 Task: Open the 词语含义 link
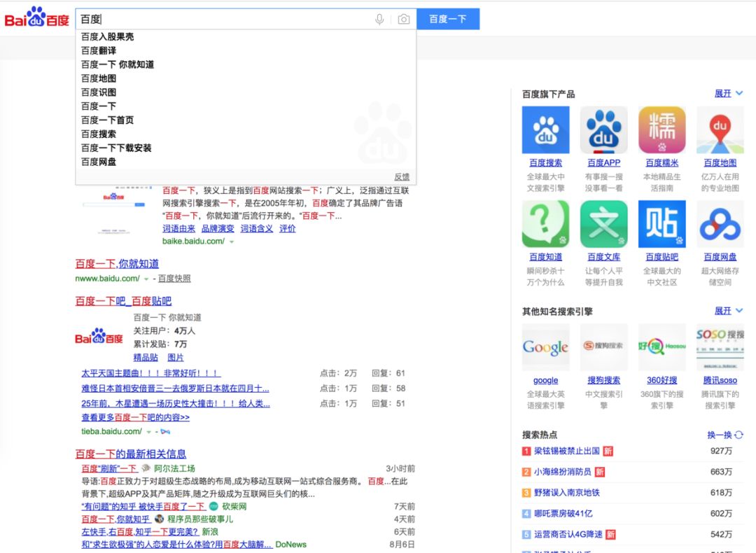coord(256,228)
